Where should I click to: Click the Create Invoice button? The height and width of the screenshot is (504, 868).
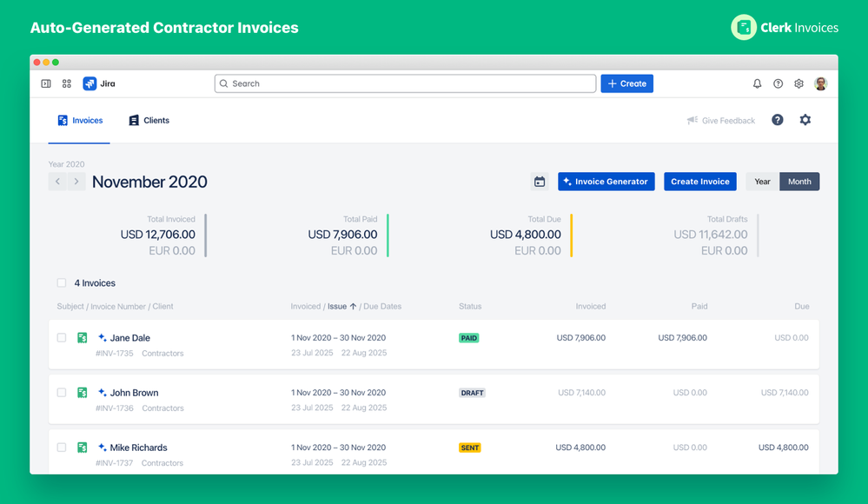click(699, 181)
